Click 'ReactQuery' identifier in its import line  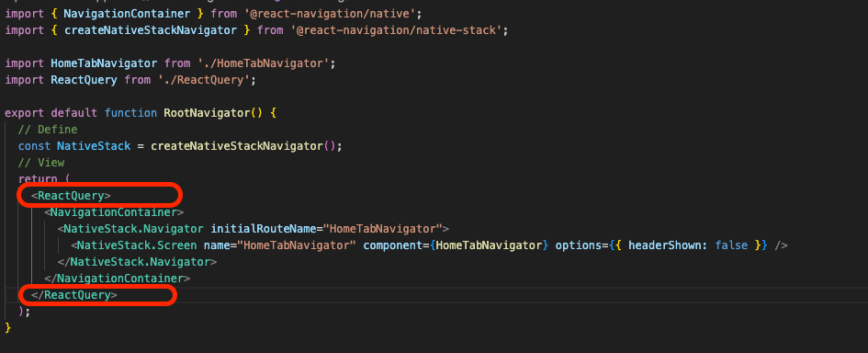84,80
